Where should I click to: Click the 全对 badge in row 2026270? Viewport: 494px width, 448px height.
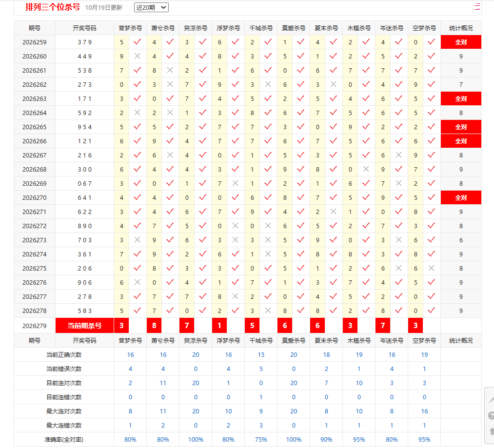point(461,197)
